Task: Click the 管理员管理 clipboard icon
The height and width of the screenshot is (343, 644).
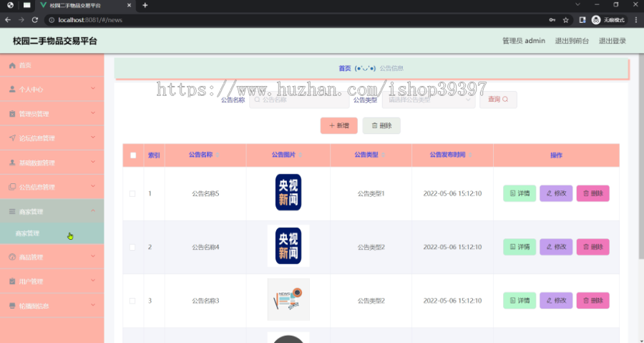Action: [12, 114]
